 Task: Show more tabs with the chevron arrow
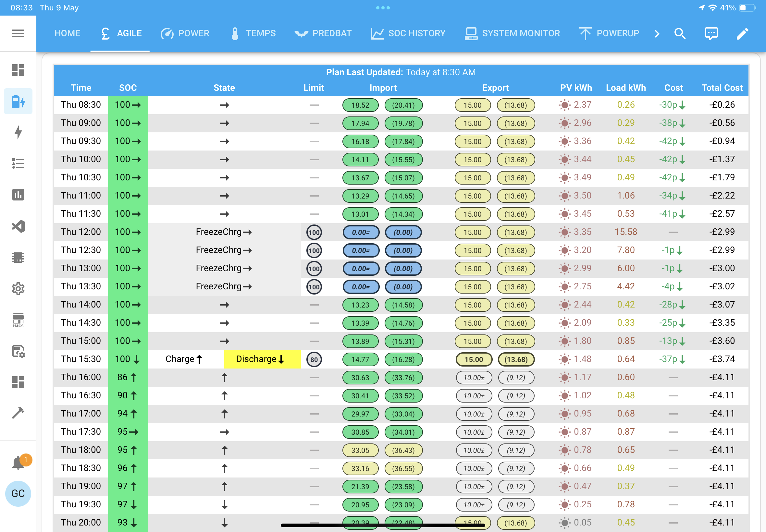point(657,33)
